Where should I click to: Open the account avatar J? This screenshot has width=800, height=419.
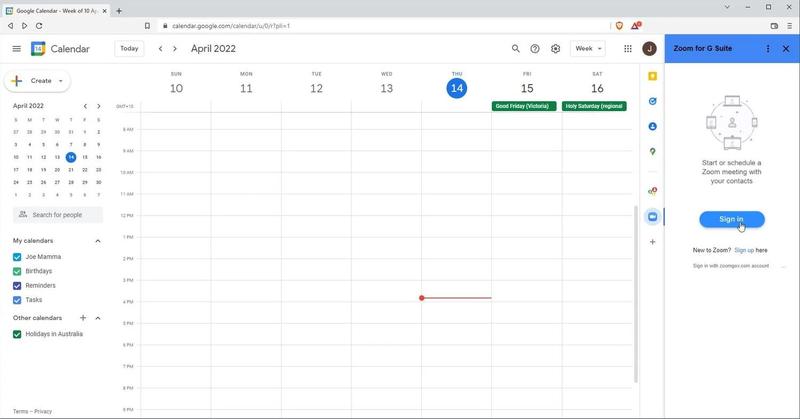tap(649, 48)
